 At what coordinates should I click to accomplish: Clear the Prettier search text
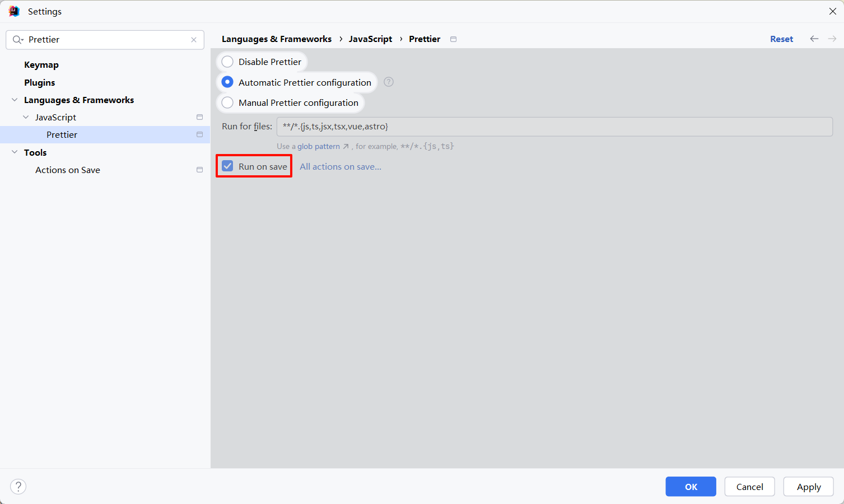[194, 40]
